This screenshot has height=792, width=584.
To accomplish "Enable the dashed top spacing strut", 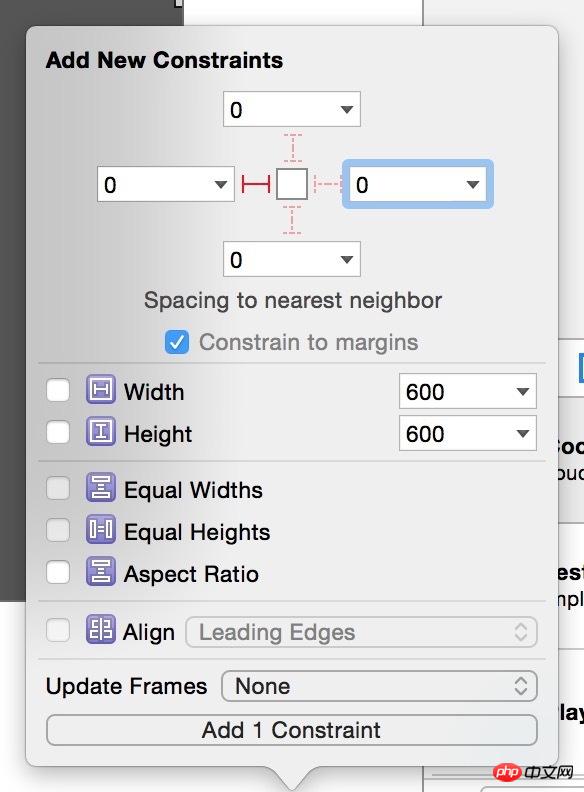I will 293,147.
